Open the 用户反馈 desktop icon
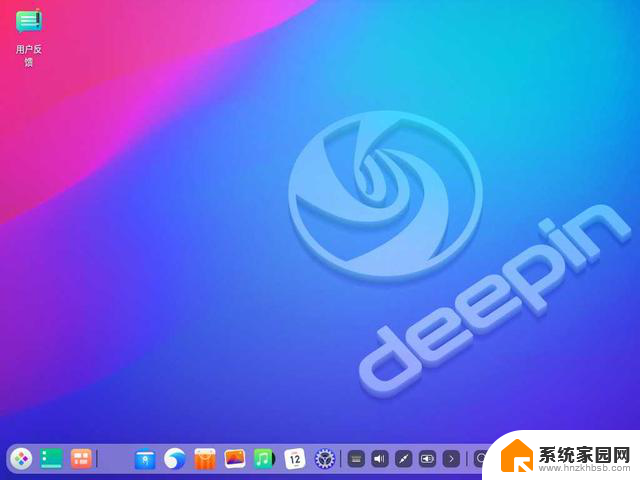 click(29, 38)
